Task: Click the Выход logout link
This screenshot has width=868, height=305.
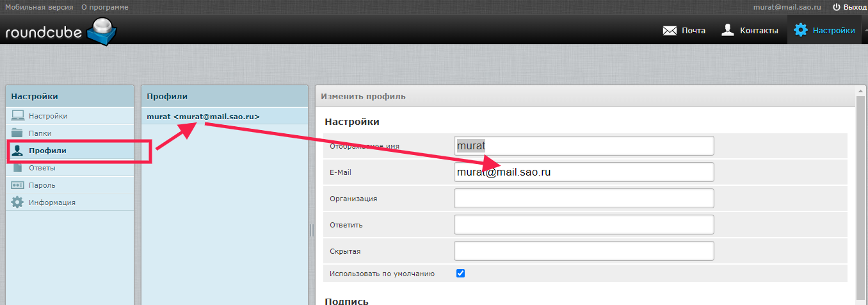Action: pos(849,7)
